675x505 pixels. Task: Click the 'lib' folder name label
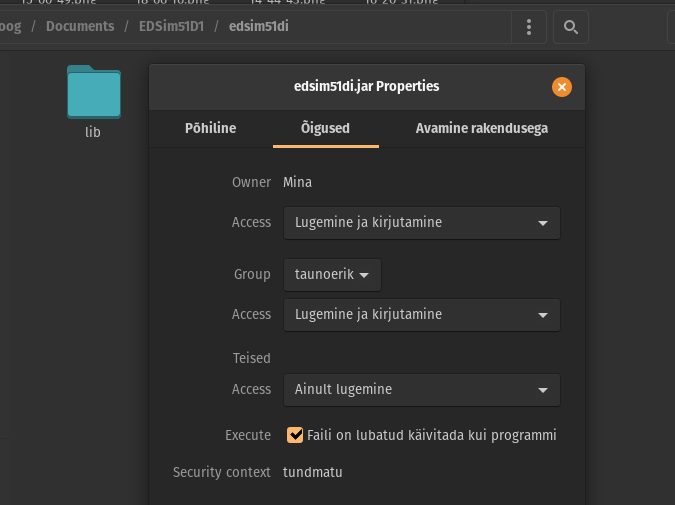point(93,132)
